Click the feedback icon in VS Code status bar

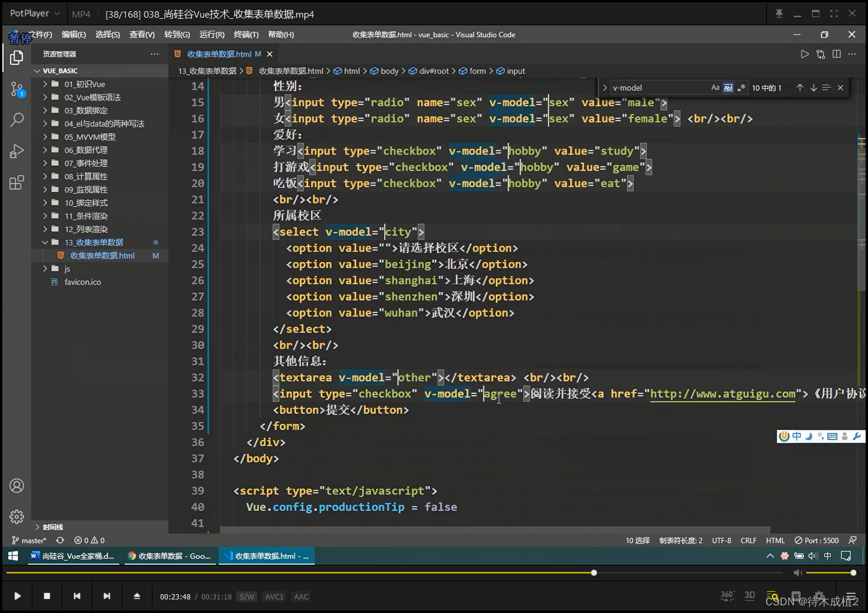click(x=853, y=540)
